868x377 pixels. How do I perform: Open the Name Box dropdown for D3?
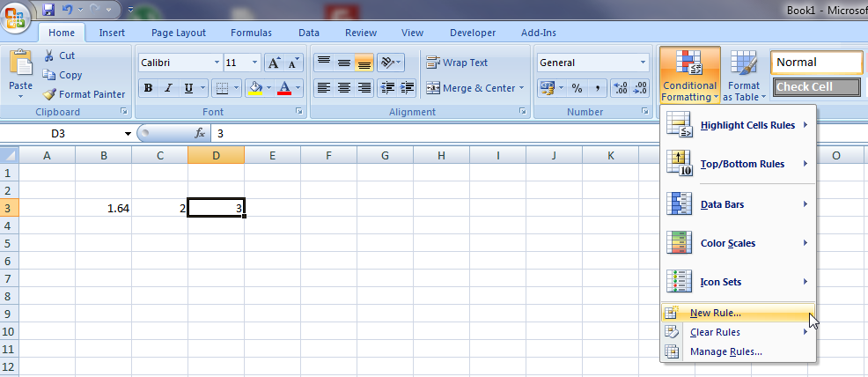tap(128, 134)
